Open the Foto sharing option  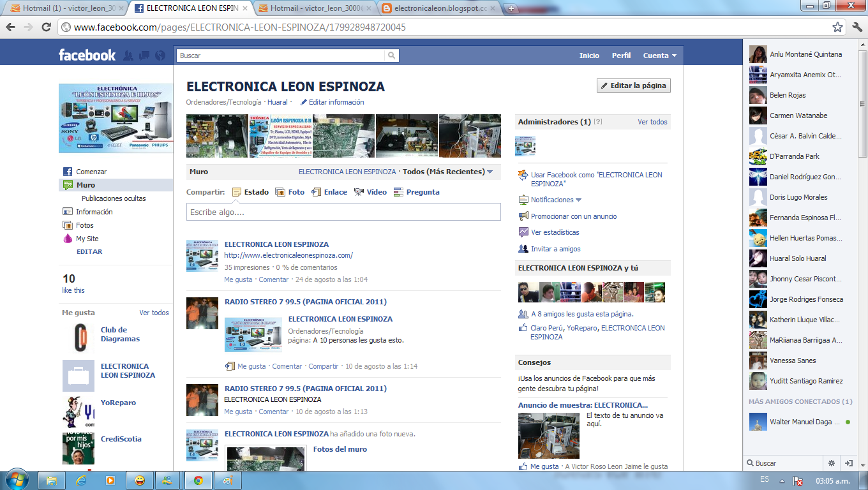281,191
